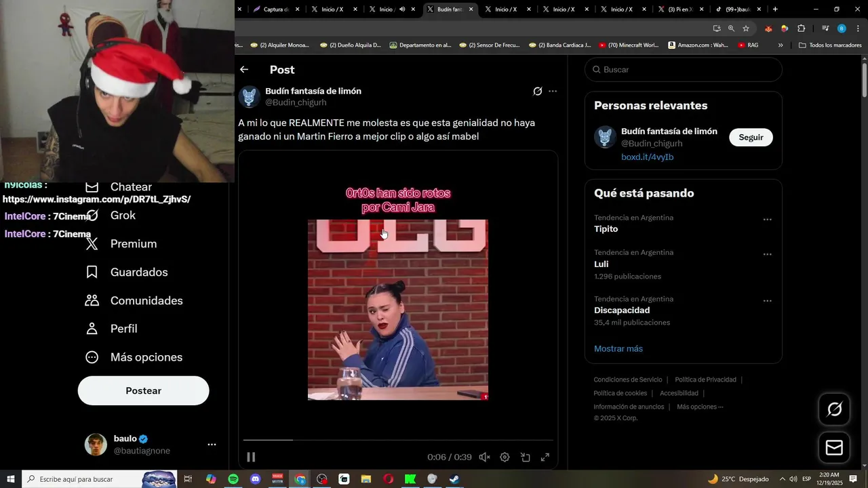Open Steam from the taskbar
The image size is (868, 488).
point(454,479)
